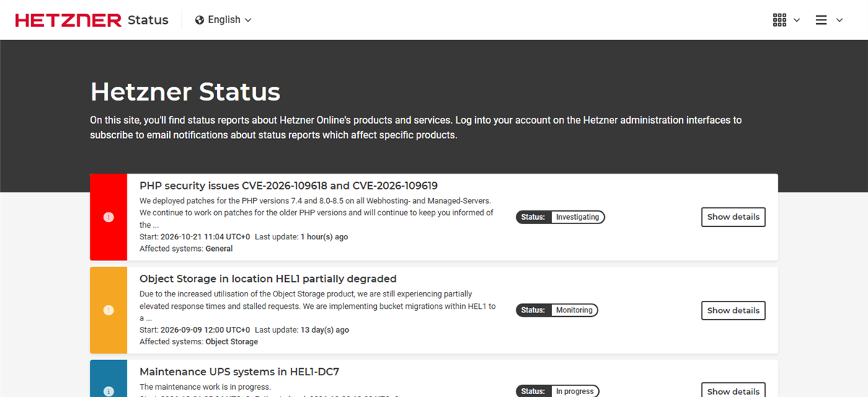Open the English language dropdown
868x397 pixels.
click(x=224, y=20)
